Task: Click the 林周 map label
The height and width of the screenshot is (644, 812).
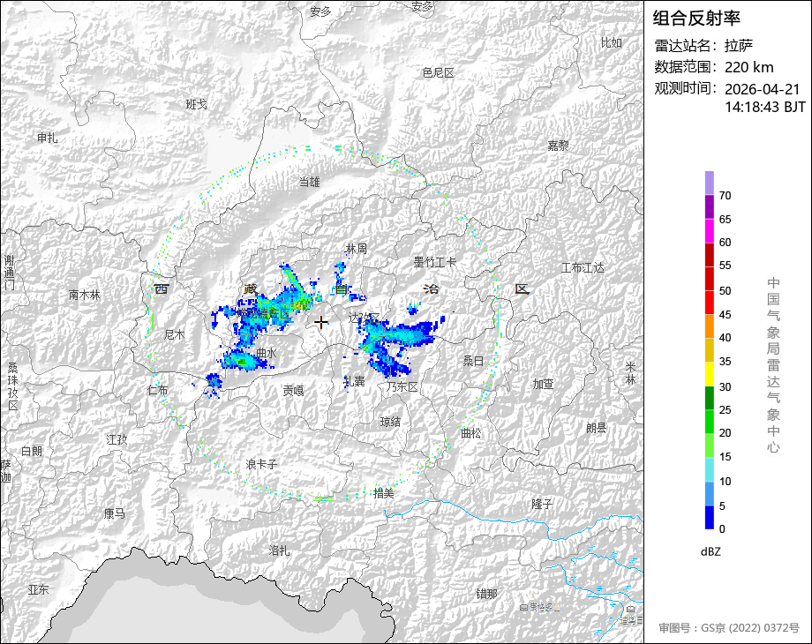Action: (x=357, y=249)
